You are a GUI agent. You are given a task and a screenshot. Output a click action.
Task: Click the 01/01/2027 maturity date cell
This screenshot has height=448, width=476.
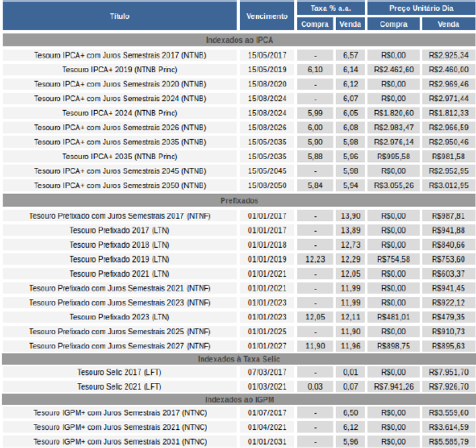[267, 346]
